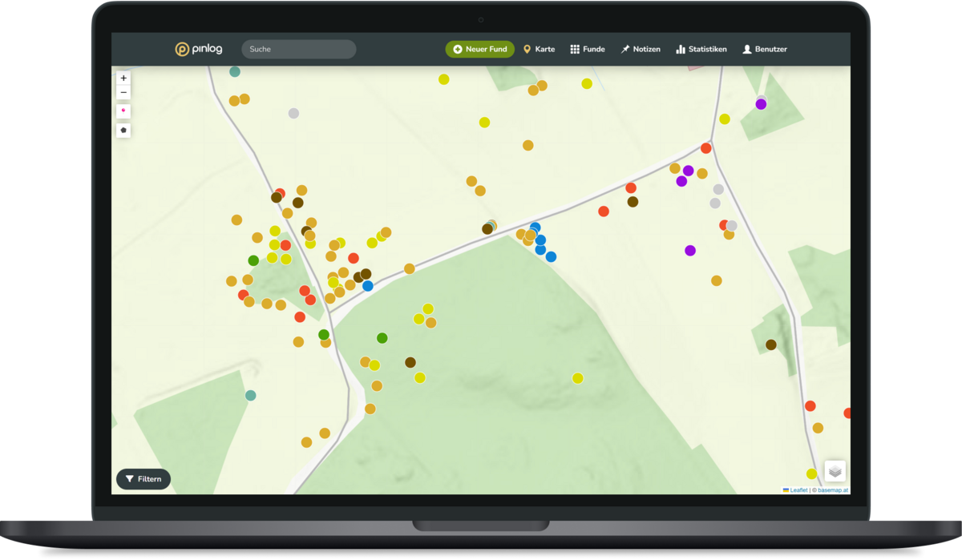The image size is (962, 560).
Task: Open the Benutzer user menu
Action: coord(765,49)
